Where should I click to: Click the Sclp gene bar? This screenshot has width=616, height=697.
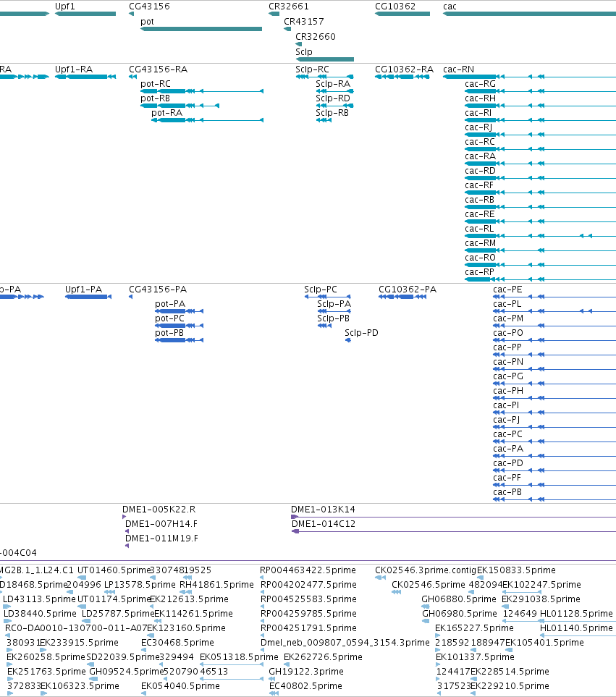pos(325,59)
